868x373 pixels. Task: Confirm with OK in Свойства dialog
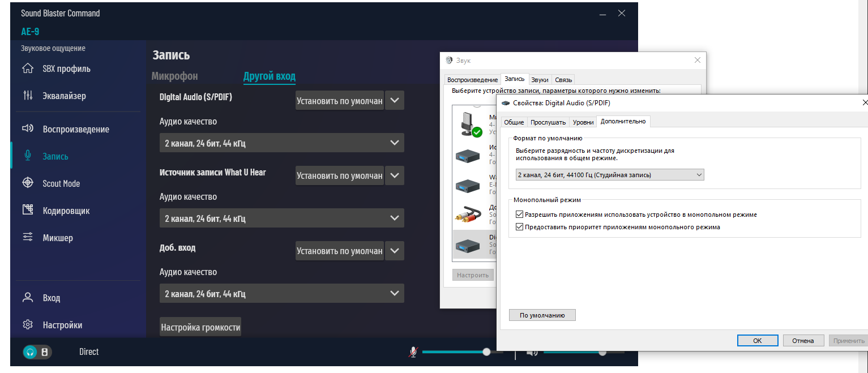[758, 340]
